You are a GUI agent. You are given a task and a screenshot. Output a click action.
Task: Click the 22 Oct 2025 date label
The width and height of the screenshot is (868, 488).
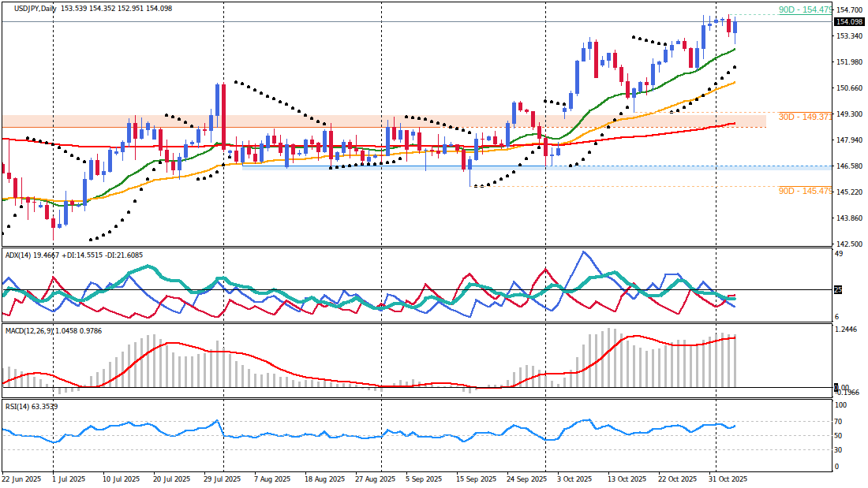click(678, 479)
